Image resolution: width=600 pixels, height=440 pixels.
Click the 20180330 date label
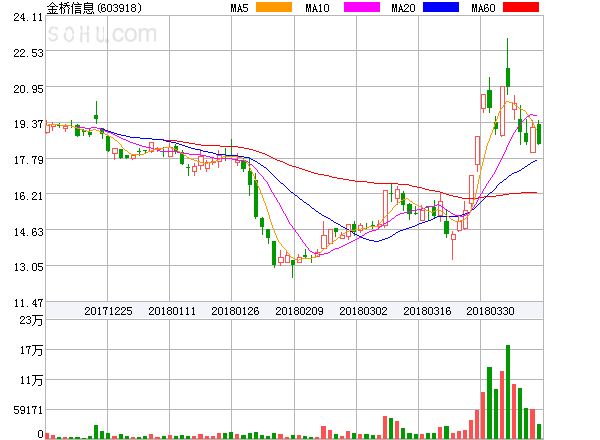coord(490,311)
